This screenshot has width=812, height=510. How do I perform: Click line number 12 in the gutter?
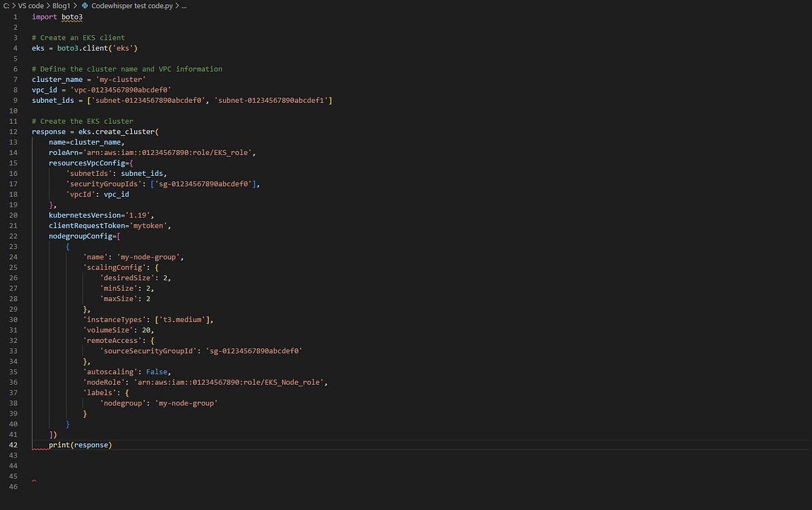click(15, 131)
